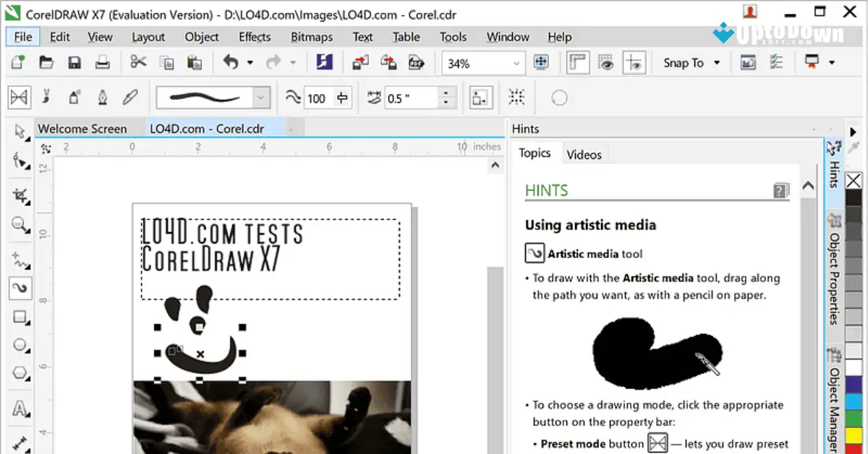
Task: Select the Pick tool
Action: tap(20, 132)
